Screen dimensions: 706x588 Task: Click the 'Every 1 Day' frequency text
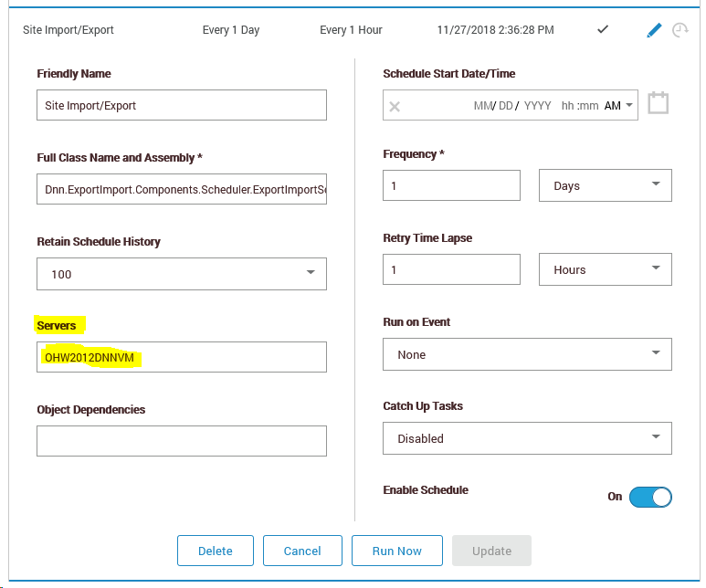(231, 30)
